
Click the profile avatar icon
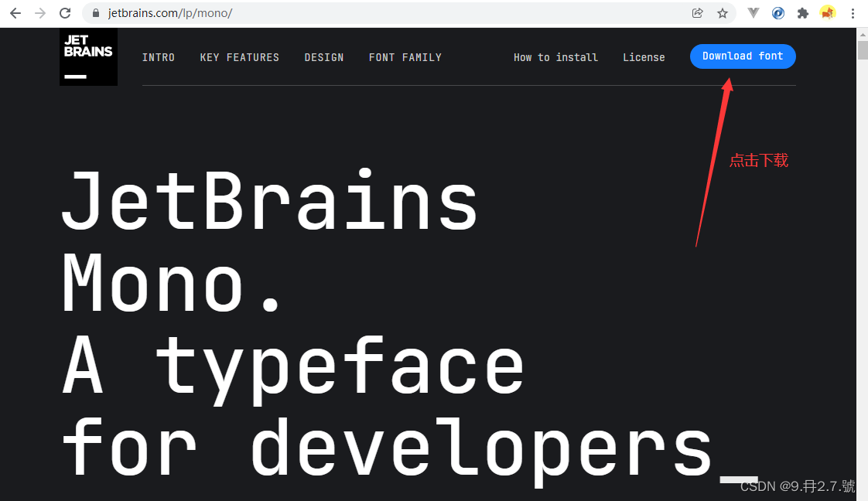[x=828, y=12]
